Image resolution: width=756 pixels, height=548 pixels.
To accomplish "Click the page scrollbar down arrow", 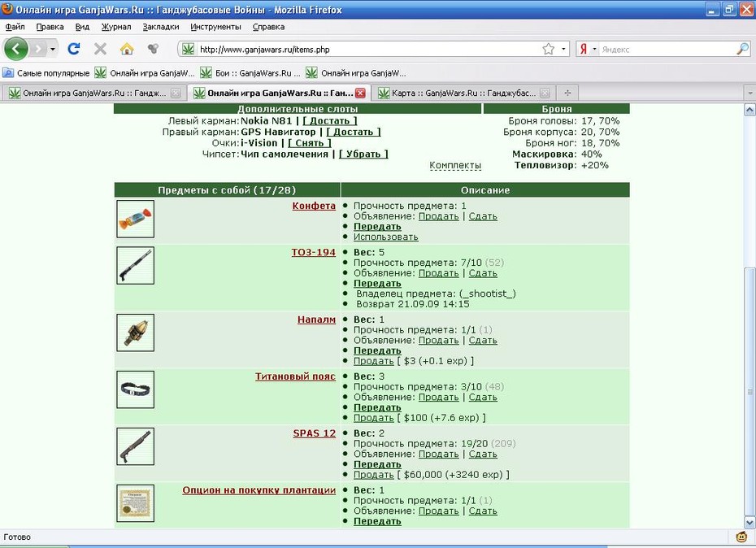I will [749, 523].
